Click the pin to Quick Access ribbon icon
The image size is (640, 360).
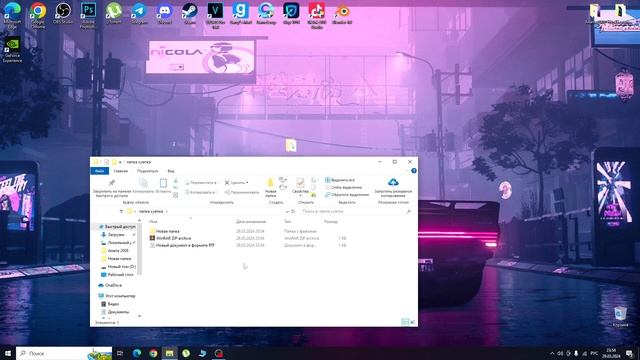(111, 183)
